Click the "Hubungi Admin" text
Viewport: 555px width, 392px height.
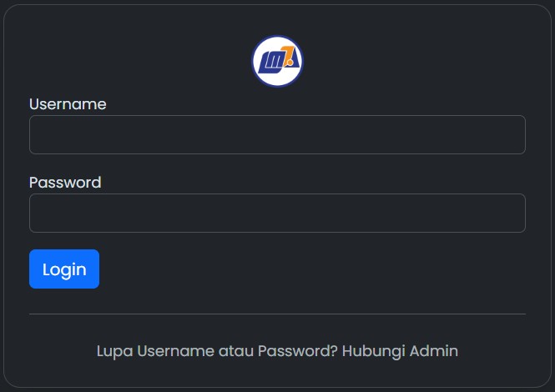400,351
